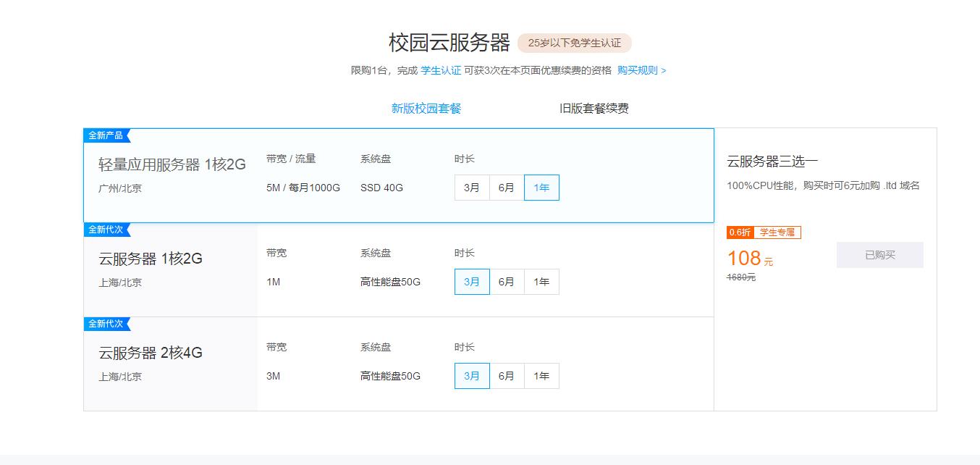This screenshot has height=465, width=980.
Task: Click 上海/北京 under 云服务器 2核4G
Action: pos(120,377)
